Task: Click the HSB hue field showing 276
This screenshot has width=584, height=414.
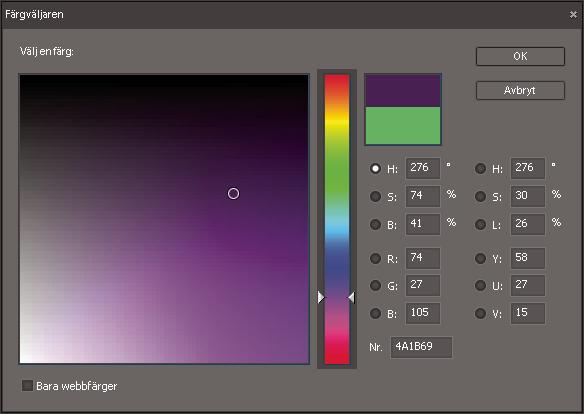Action: (x=423, y=168)
